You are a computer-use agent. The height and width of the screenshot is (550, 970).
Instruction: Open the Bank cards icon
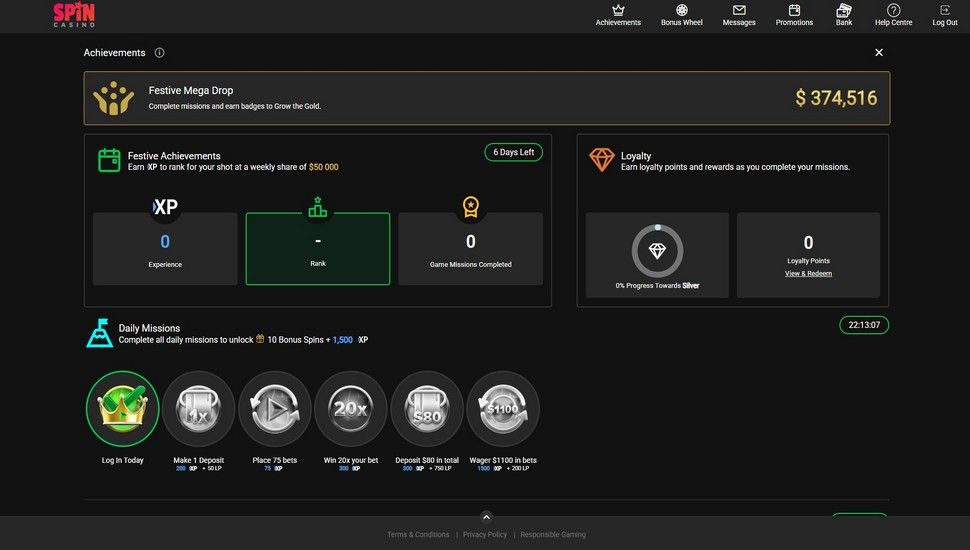point(844,10)
